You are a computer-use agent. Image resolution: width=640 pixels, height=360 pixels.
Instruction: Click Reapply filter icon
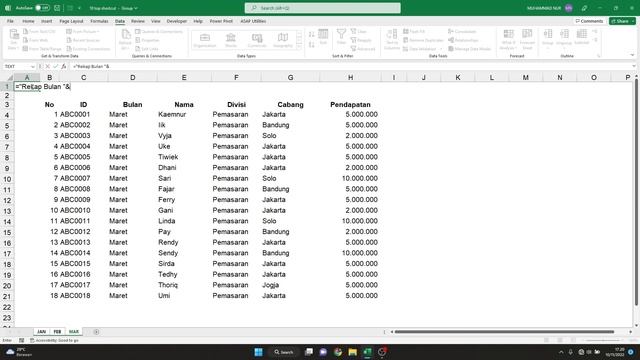pyautogui.click(x=353, y=40)
